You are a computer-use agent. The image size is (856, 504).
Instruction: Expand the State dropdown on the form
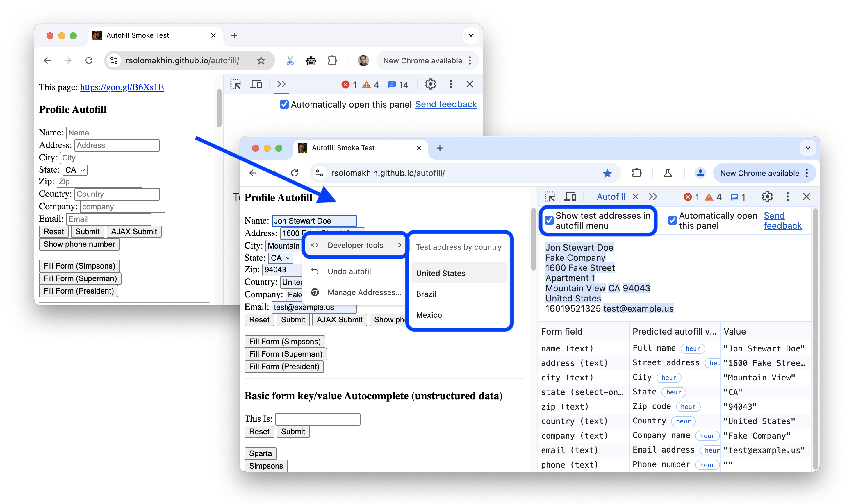(x=281, y=258)
